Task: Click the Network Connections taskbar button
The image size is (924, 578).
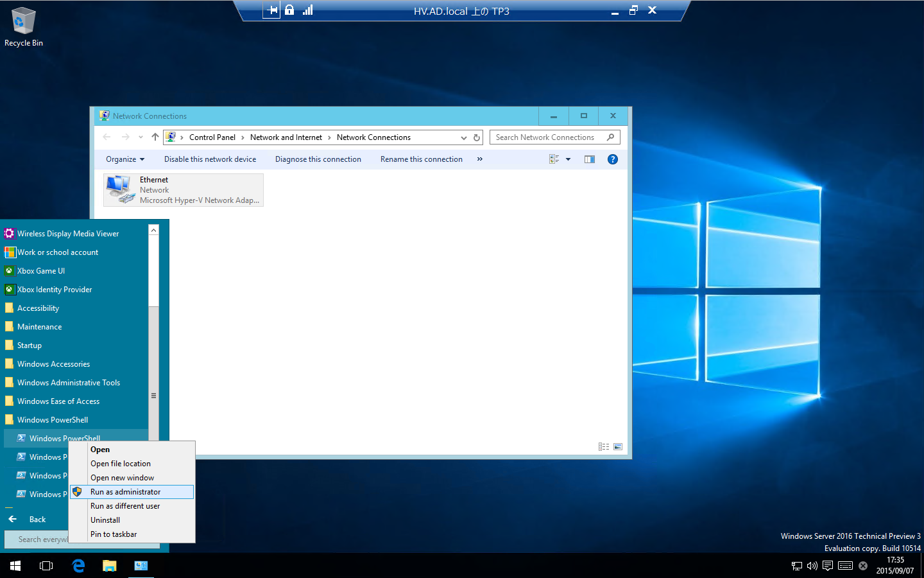Action: click(141, 566)
